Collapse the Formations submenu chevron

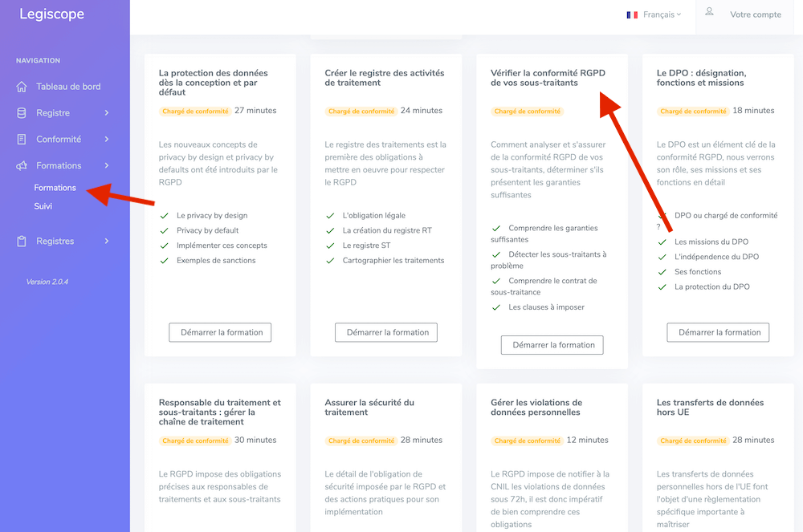(107, 166)
